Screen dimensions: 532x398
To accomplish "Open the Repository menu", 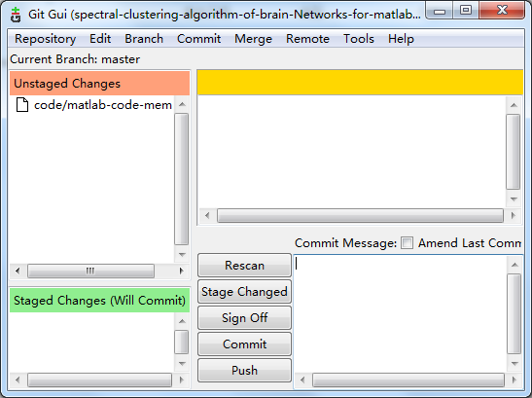I will [45, 39].
